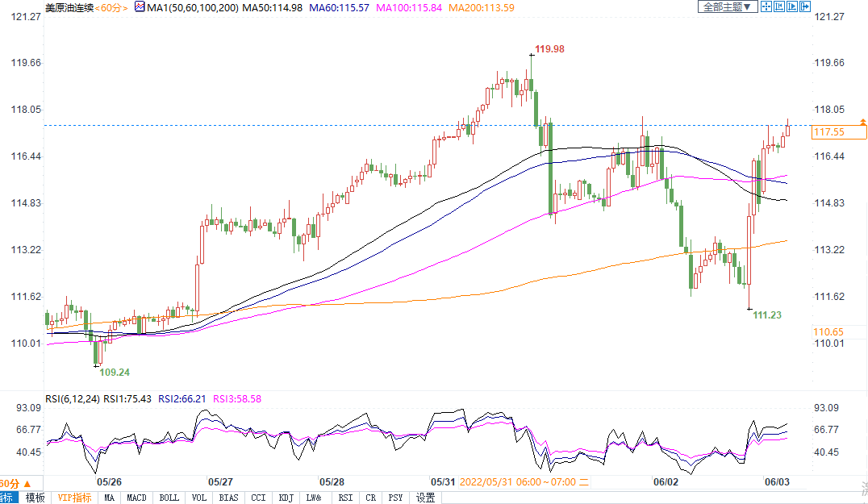Click the rightmost icon in top-right toolbar

coord(805,7)
